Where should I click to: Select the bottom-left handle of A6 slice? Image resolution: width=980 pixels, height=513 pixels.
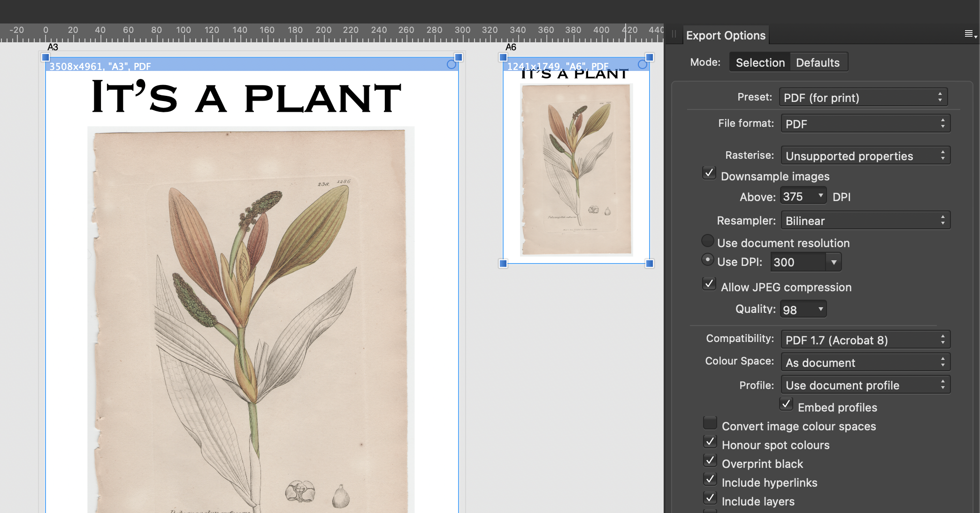click(503, 264)
